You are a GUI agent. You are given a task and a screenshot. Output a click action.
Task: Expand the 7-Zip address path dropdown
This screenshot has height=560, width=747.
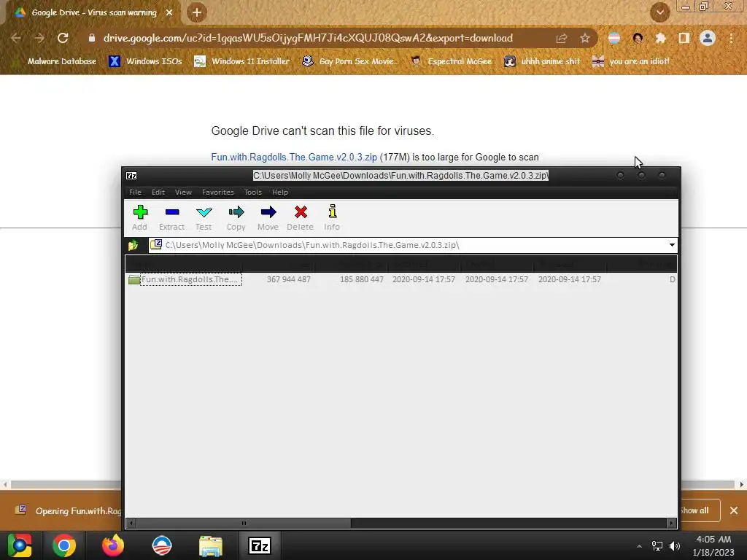click(x=672, y=245)
